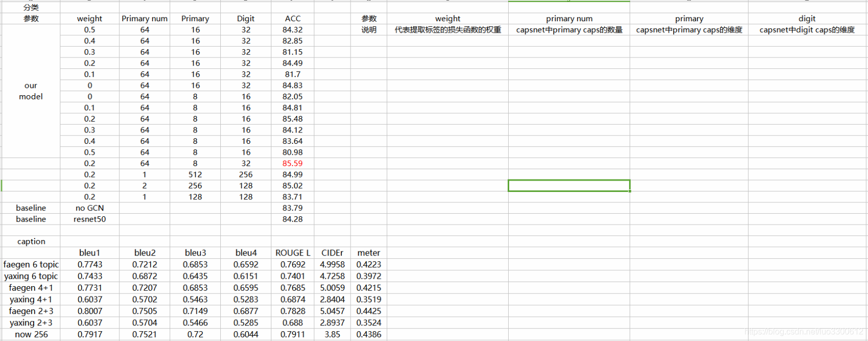Select the 'faegen 6 topic' row label
Image resolution: width=868 pixels, height=341 pixels.
(31, 264)
